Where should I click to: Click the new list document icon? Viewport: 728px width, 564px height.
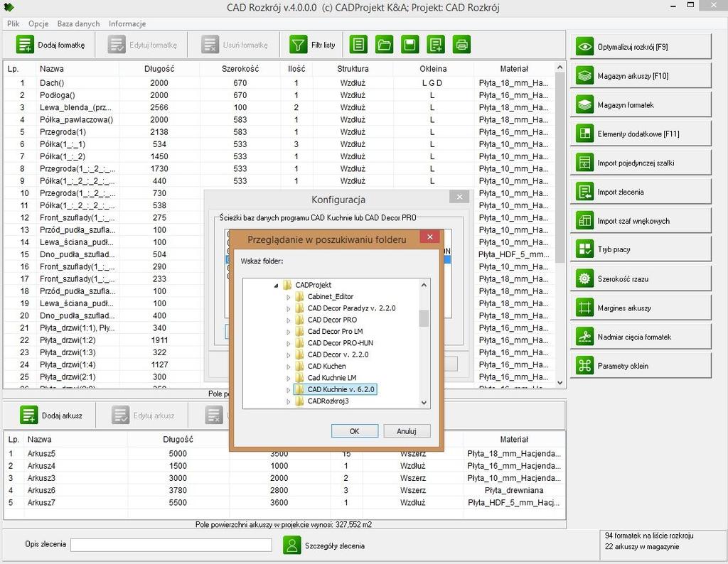pyautogui.click(x=358, y=45)
